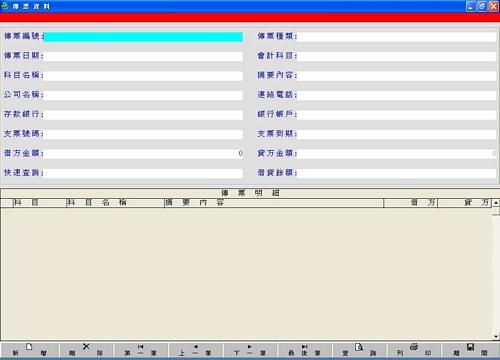Click the Delete (刪除) X icon

coord(86,350)
